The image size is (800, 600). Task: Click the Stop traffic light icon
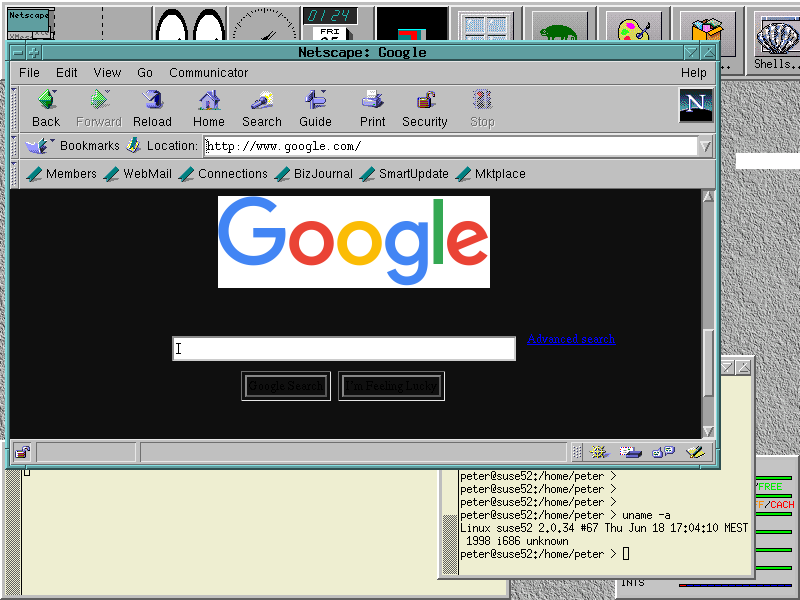pyautogui.click(x=482, y=108)
